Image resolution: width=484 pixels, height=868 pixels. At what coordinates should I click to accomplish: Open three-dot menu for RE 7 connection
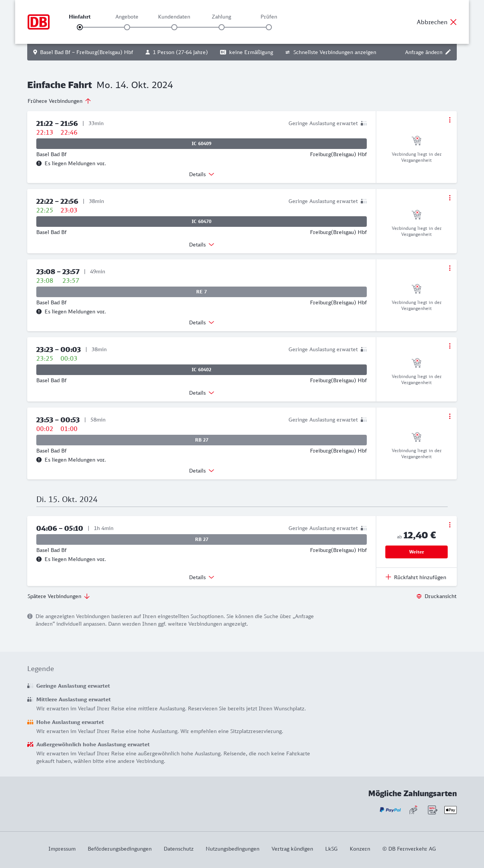[x=450, y=268]
